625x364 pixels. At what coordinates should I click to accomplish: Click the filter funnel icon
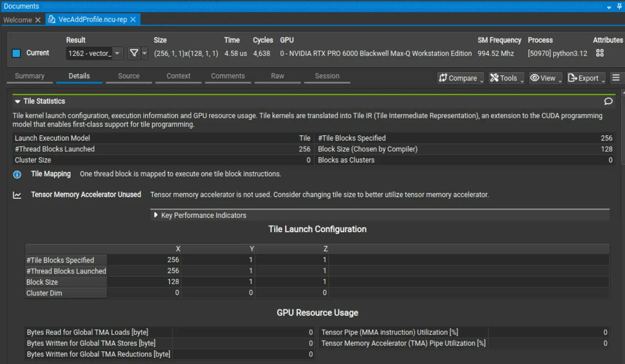(x=133, y=53)
